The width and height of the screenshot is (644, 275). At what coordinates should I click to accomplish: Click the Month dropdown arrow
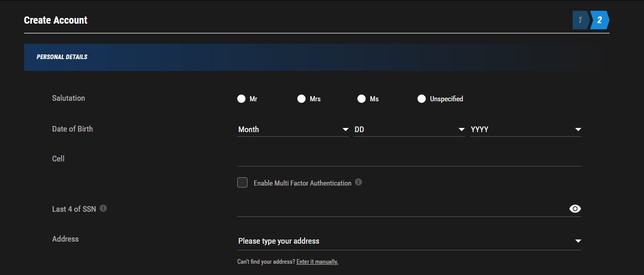coord(346,130)
